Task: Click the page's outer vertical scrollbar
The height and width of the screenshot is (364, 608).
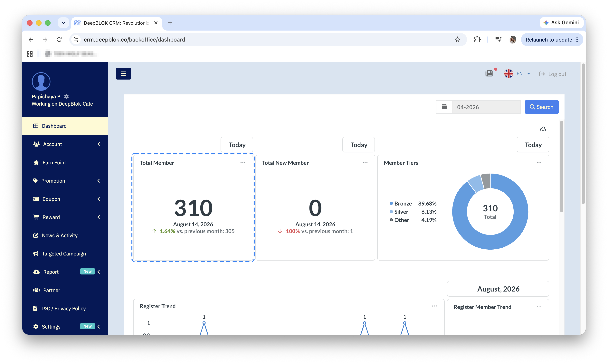Action: click(583, 134)
